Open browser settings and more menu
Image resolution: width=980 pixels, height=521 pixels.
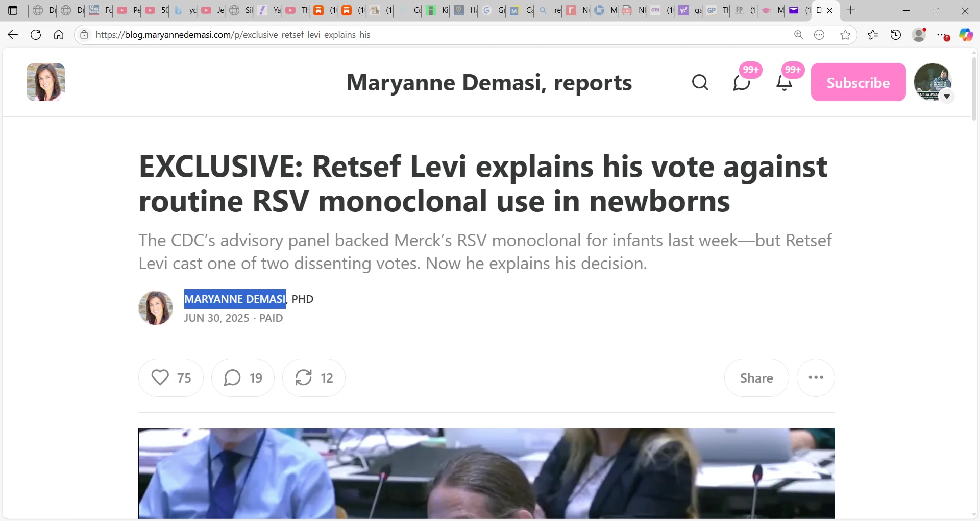[x=942, y=35]
